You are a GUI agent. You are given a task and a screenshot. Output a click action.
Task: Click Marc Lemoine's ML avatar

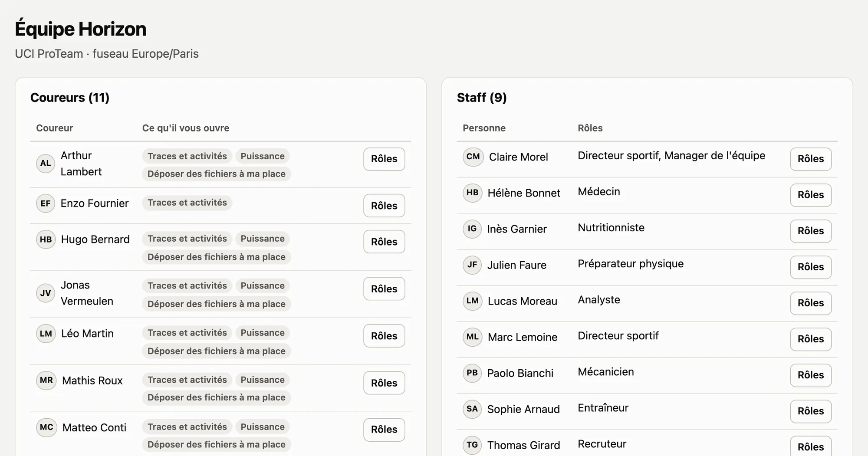[473, 337]
